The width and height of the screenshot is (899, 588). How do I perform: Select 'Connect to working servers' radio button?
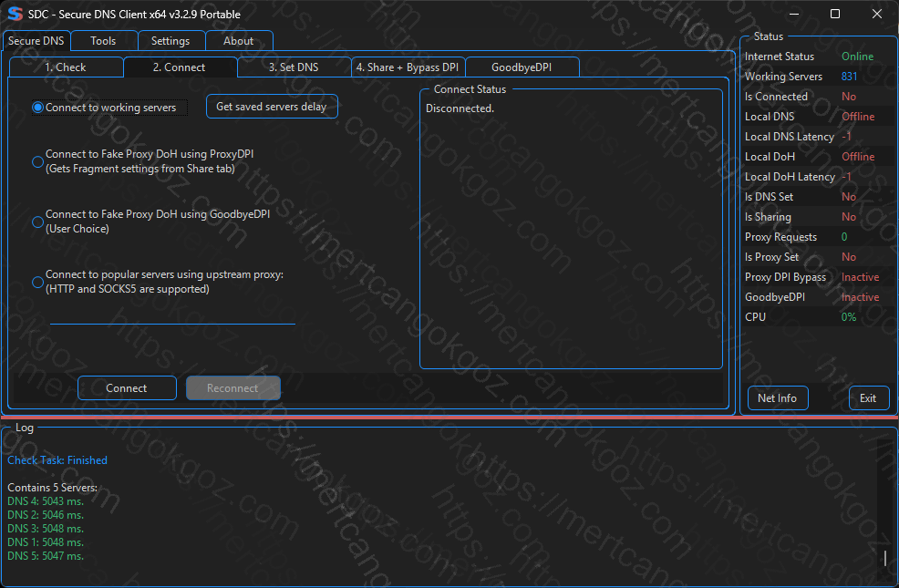(x=38, y=108)
